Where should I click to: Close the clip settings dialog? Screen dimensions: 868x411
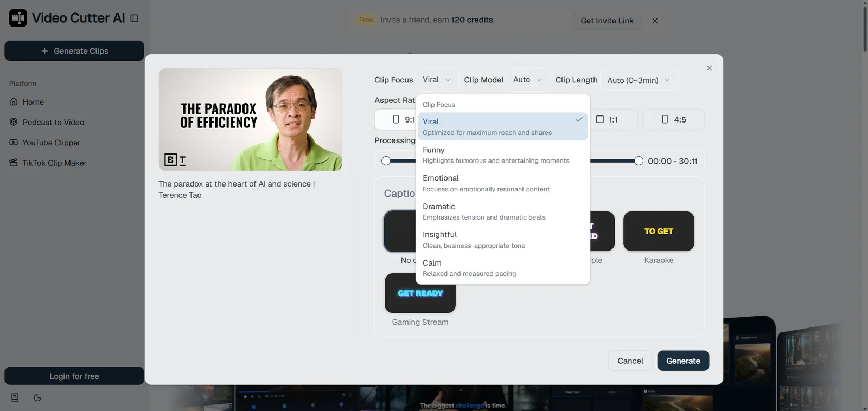[709, 68]
